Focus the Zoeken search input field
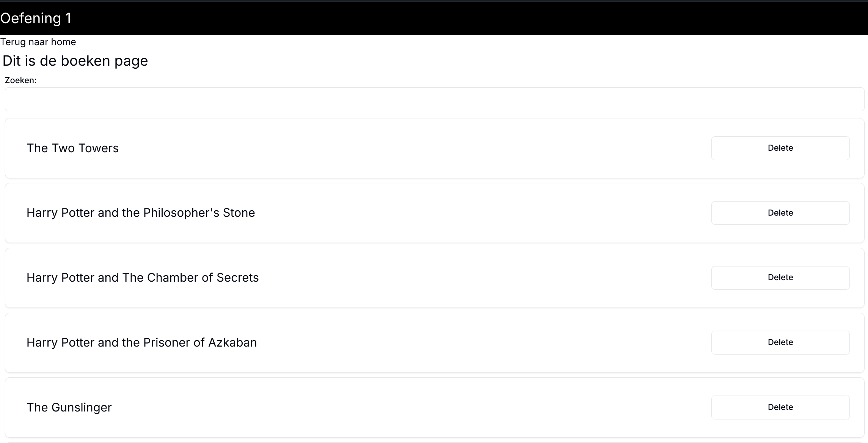868x443 pixels. coord(434,99)
